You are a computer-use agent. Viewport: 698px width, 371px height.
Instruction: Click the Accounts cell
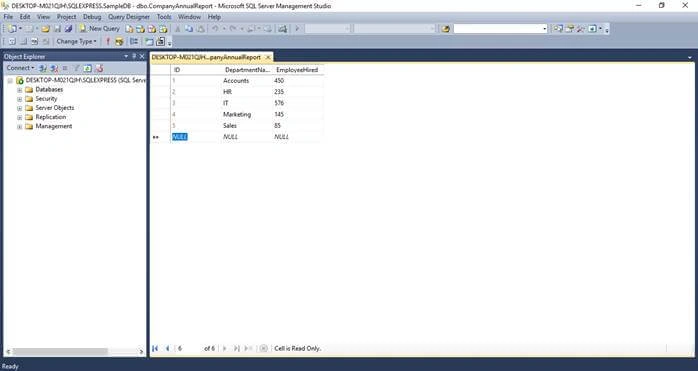(247, 81)
